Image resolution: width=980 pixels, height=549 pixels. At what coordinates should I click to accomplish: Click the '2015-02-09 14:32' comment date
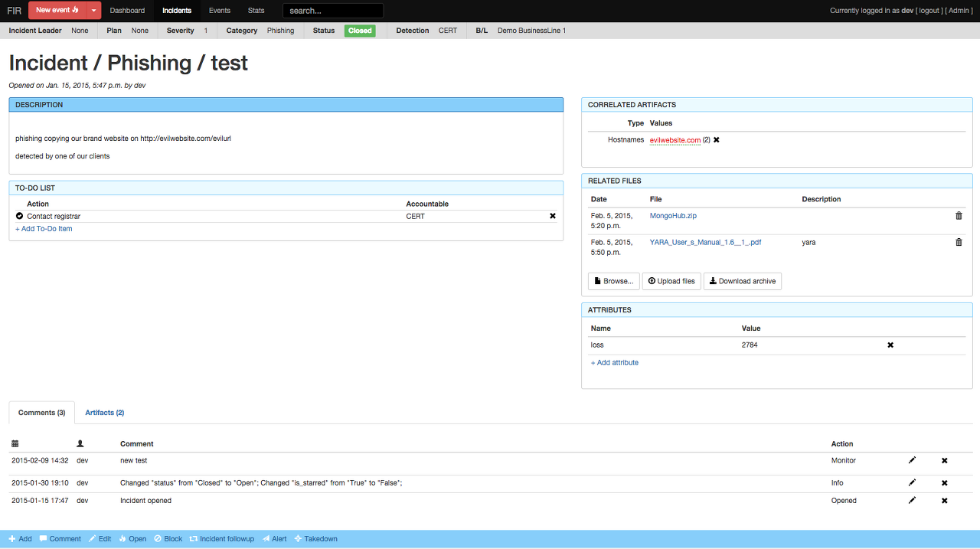click(x=40, y=460)
